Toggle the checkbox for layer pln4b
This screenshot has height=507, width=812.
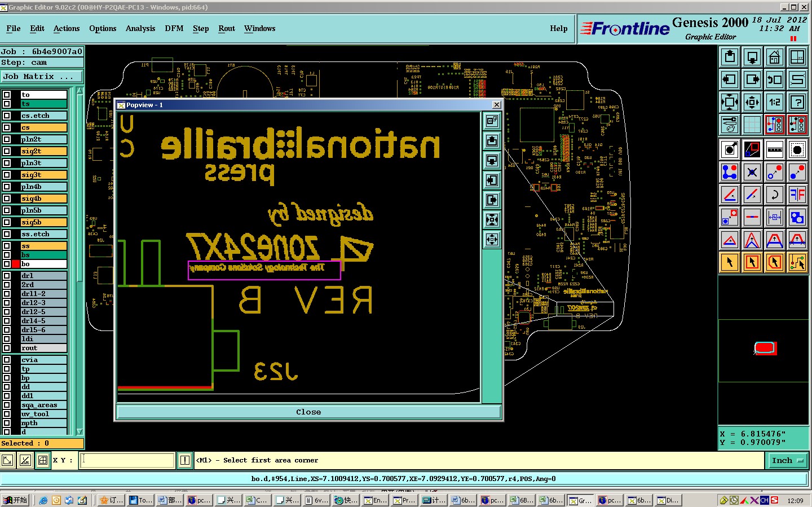7,187
